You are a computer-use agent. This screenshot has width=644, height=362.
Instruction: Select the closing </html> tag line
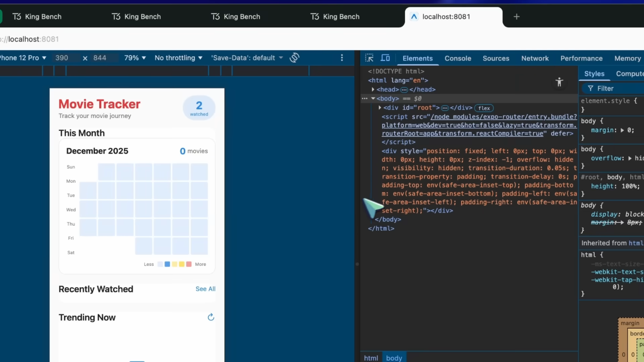pos(381,229)
